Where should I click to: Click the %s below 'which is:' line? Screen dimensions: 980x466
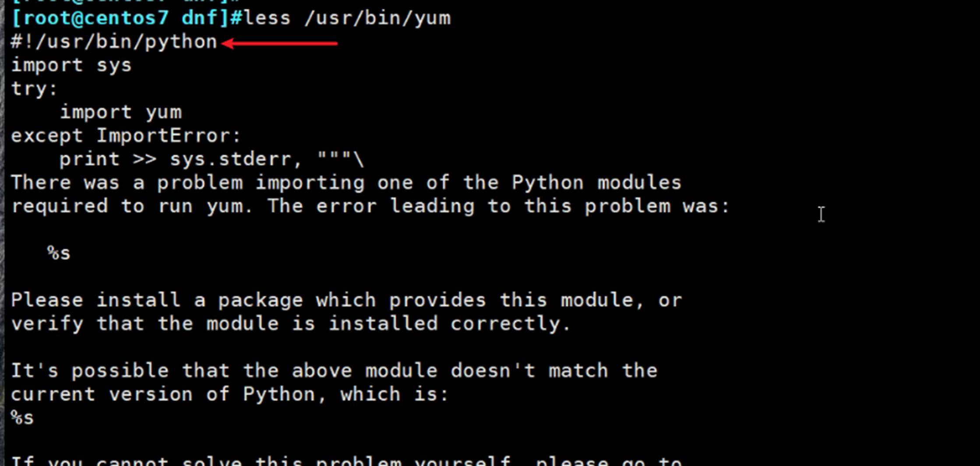pos(22,418)
